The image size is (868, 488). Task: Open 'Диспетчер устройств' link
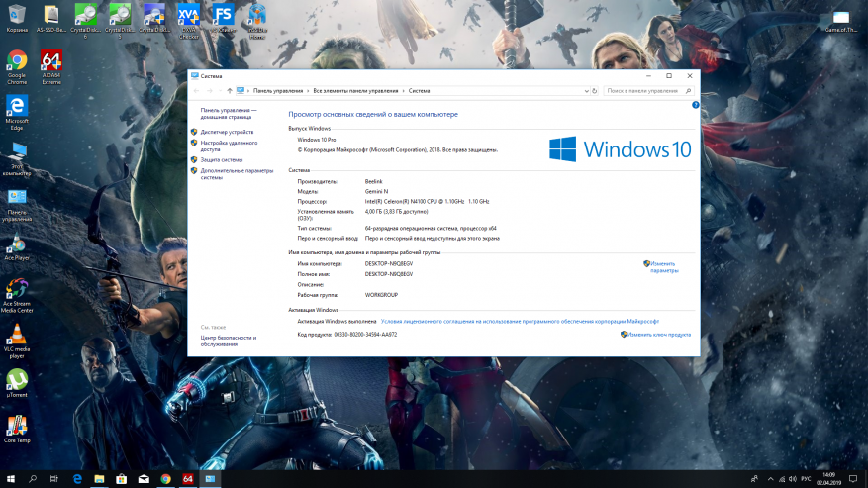tap(227, 132)
